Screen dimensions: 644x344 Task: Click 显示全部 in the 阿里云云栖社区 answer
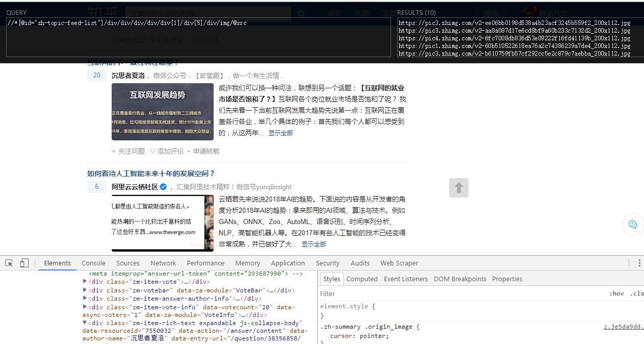[314, 244]
